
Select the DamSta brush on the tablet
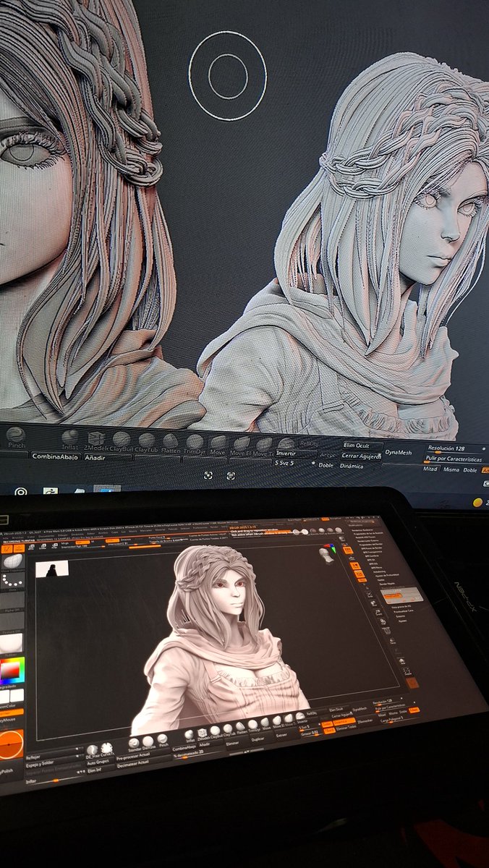click(x=148, y=741)
